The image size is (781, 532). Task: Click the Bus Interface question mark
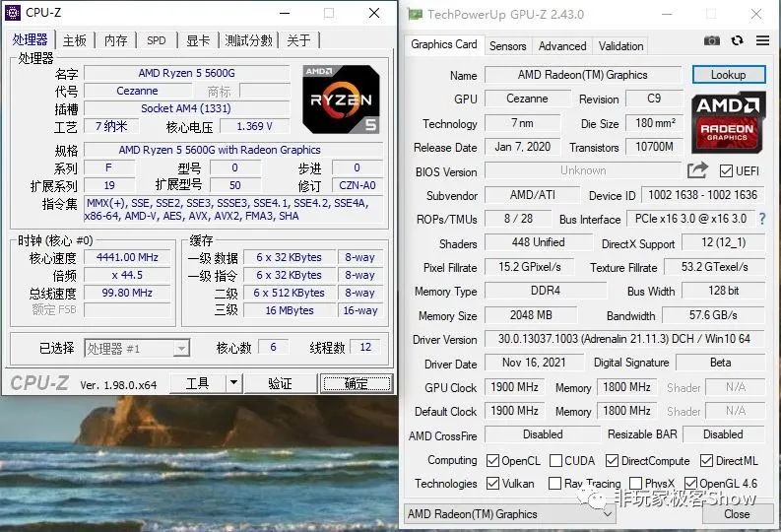coord(762,218)
